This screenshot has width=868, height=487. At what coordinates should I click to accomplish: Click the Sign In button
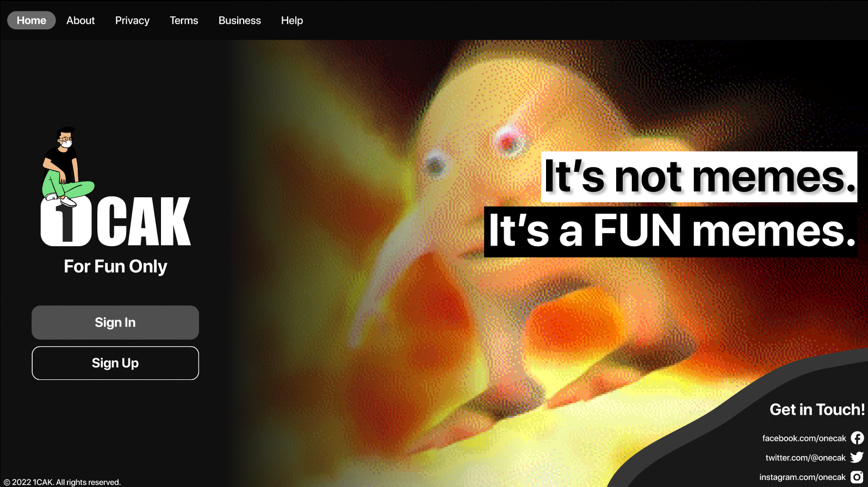[x=115, y=322]
